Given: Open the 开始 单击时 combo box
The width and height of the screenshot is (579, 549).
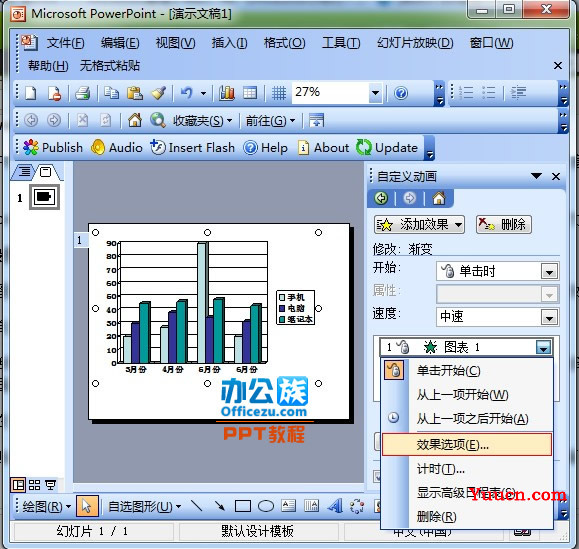Looking at the screenshot, I should [497, 272].
